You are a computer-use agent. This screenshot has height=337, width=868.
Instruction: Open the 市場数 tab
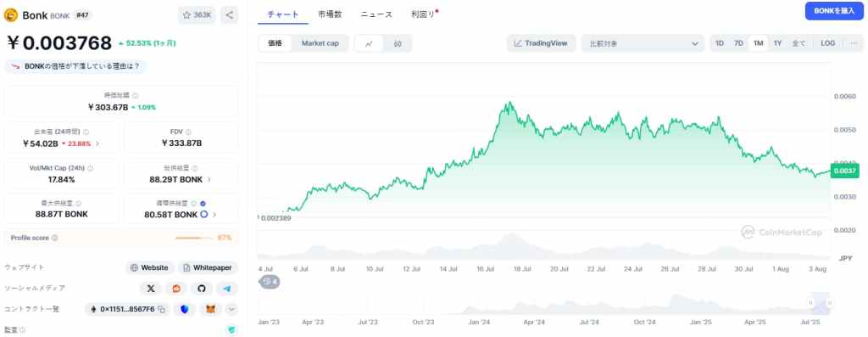(330, 14)
